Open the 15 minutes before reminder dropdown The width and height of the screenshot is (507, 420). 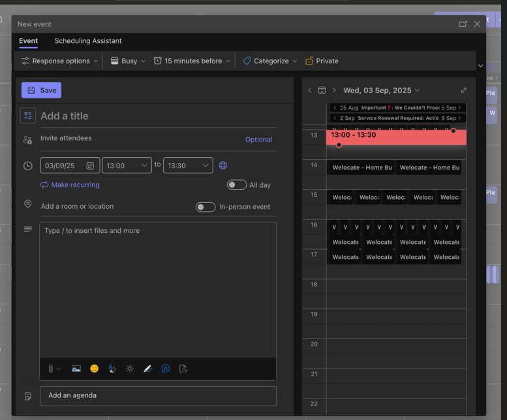click(x=192, y=61)
